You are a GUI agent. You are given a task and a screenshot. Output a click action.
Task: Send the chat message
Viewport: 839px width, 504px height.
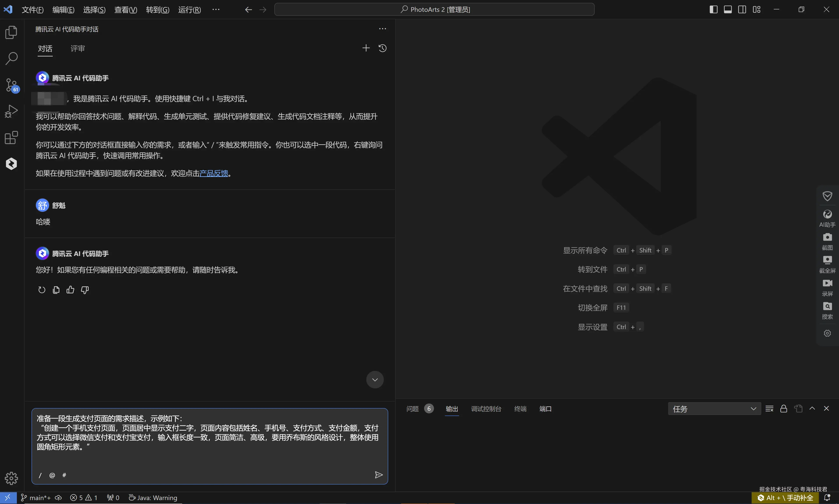(379, 475)
